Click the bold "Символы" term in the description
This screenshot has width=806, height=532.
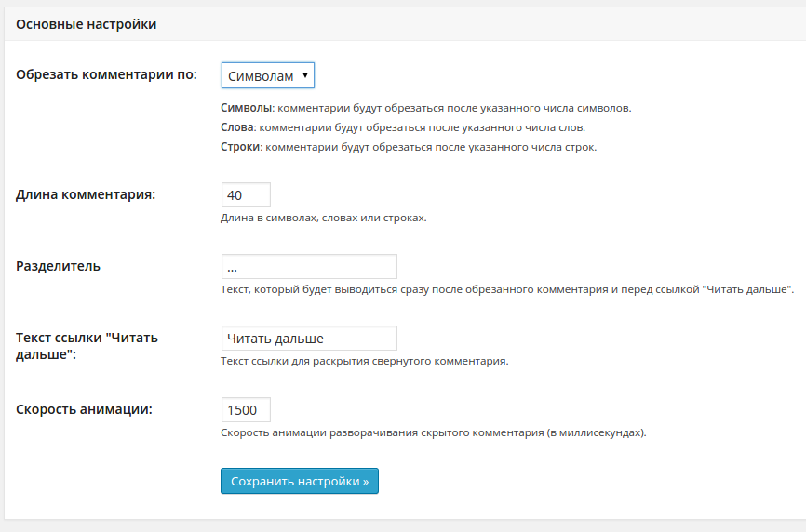(x=247, y=107)
